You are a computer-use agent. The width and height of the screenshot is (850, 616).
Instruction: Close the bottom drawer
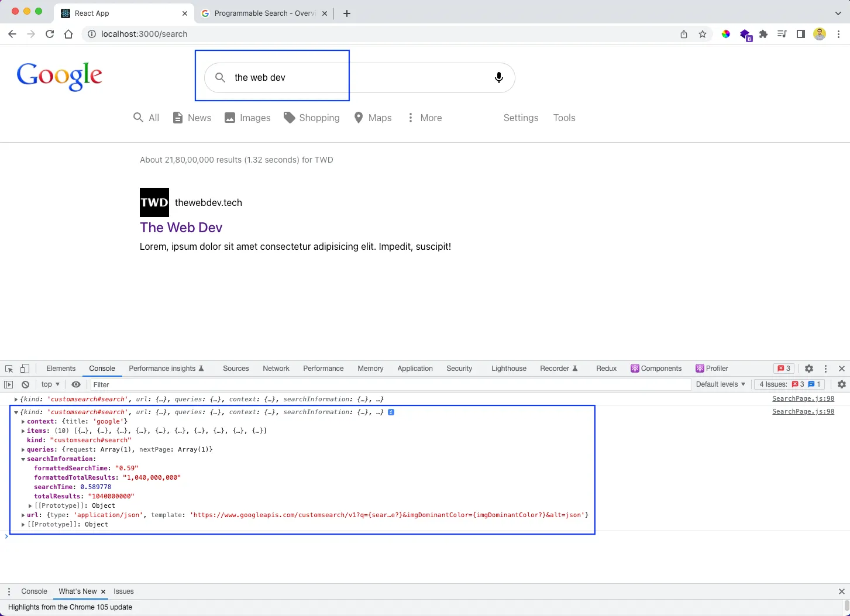click(842, 591)
